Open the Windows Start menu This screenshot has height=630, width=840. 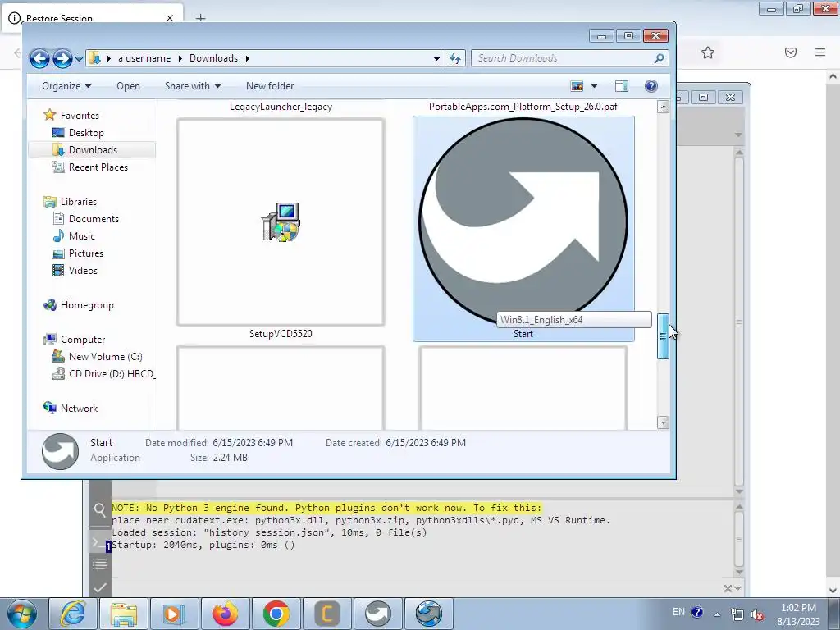pyautogui.click(x=21, y=614)
